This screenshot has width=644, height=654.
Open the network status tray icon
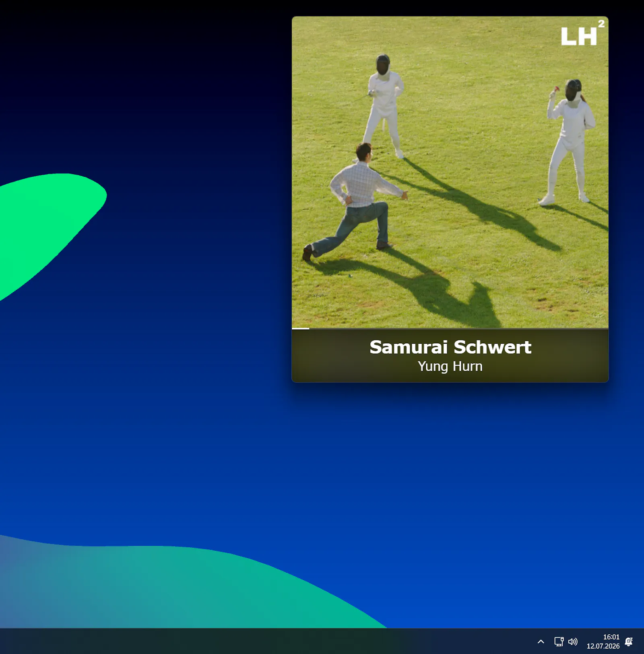[x=559, y=642]
